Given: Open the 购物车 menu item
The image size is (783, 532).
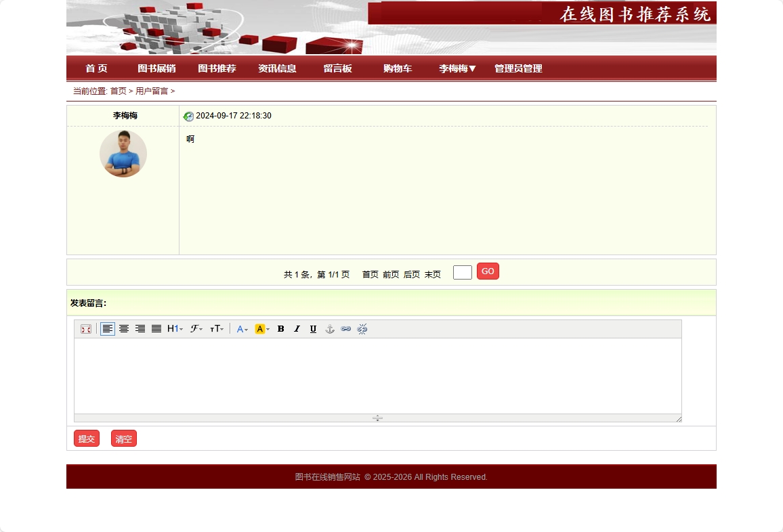Looking at the screenshot, I should tap(398, 68).
